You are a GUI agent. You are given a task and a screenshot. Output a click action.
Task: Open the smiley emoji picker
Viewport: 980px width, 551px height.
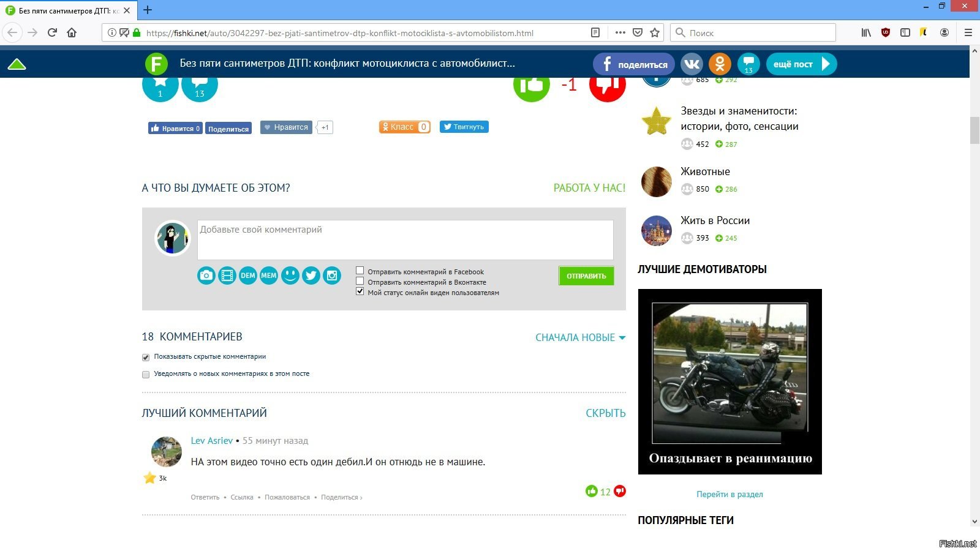(290, 275)
